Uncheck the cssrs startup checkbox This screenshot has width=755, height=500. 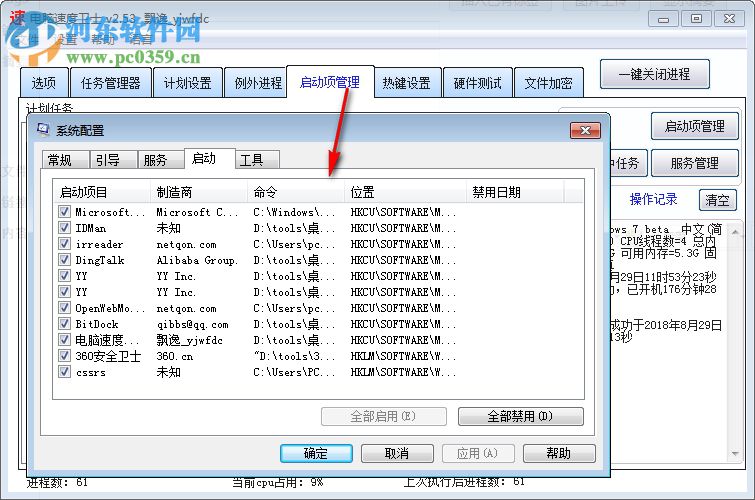coord(64,372)
